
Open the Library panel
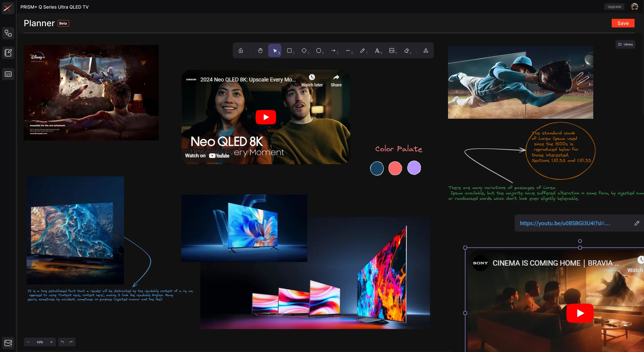pyautogui.click(x=625, y=44)
